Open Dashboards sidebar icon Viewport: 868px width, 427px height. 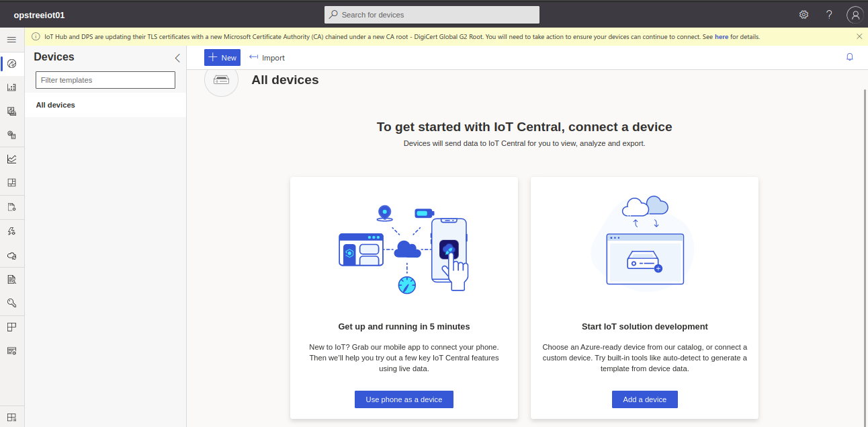pos(11,183)
